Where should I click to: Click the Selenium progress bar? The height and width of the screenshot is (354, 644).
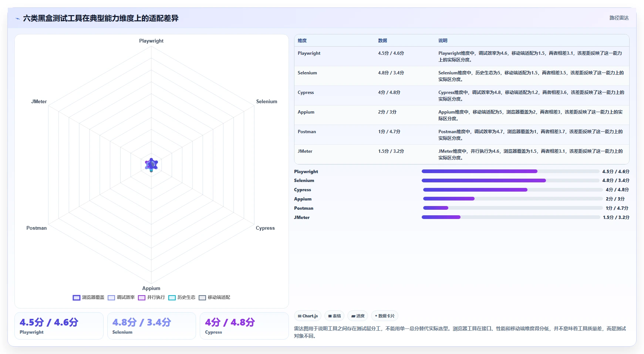[510, 181]
